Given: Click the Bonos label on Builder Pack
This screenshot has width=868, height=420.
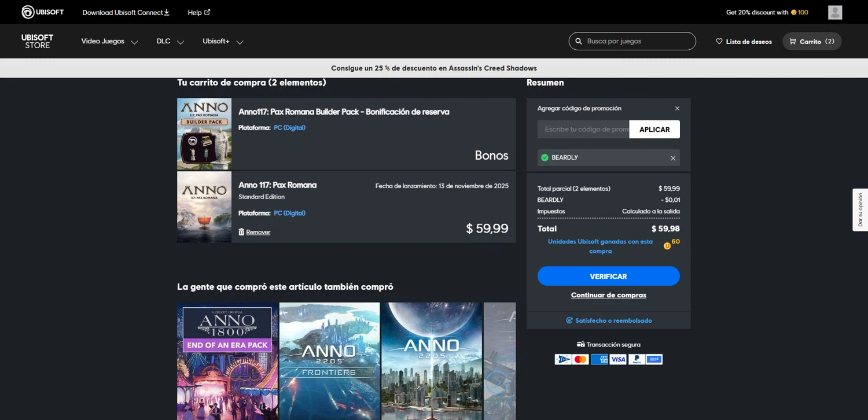Looking at the screenshot, I should click(491, 155).
